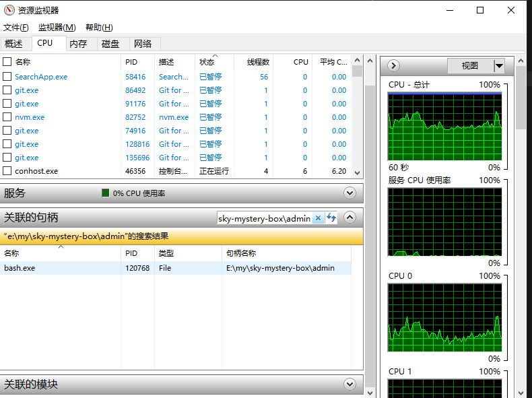Select the bash.exe handle result row
This screenshot has height=398, width=532.
[x=175, y=268]
